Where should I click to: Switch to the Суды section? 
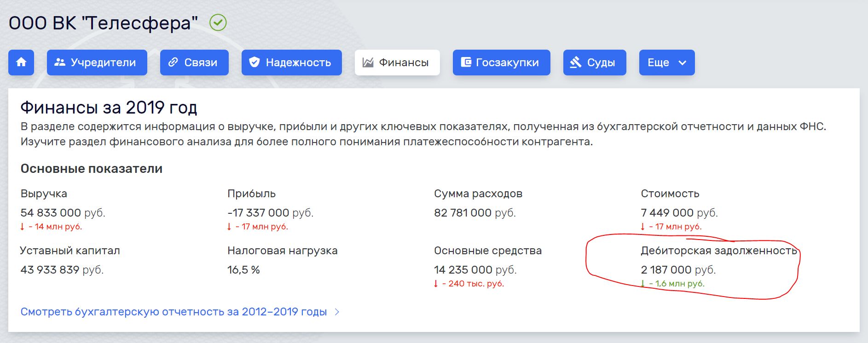595,63
